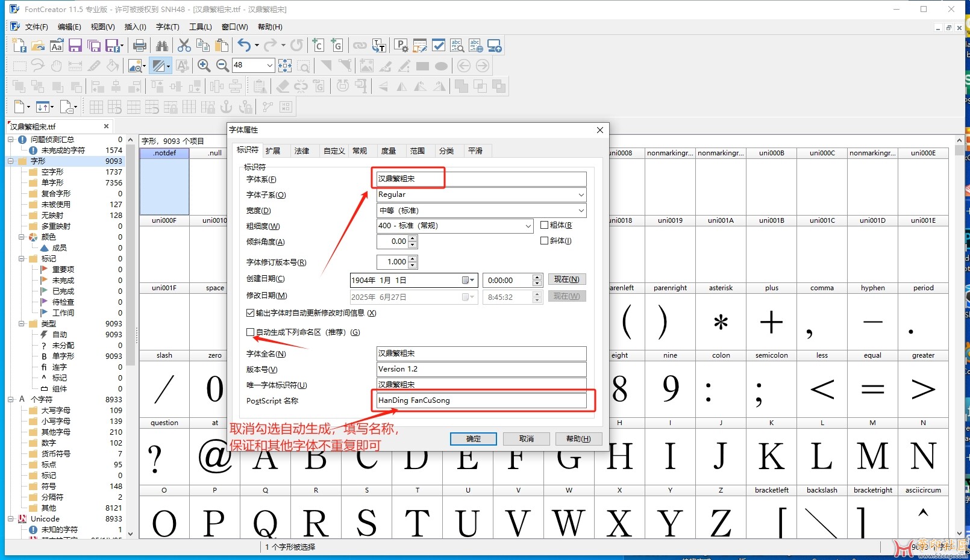Click the Fit-to-window zoom icon

[285, 66]
